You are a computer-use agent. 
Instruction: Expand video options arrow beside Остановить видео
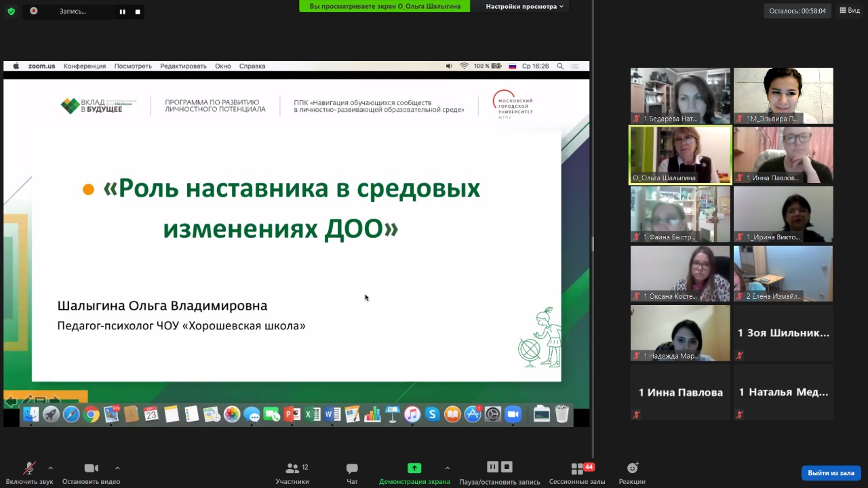pyautogui.click(x=117, y=468)
